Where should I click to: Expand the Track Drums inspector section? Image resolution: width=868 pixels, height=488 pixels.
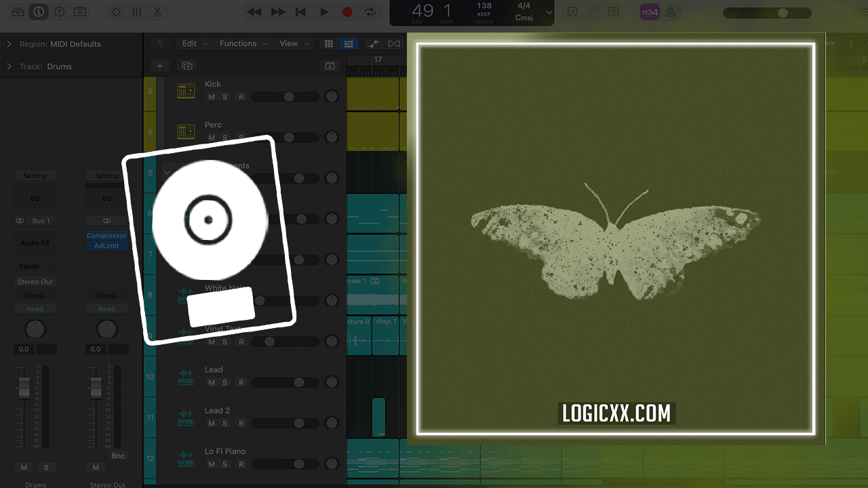(9, 66)
